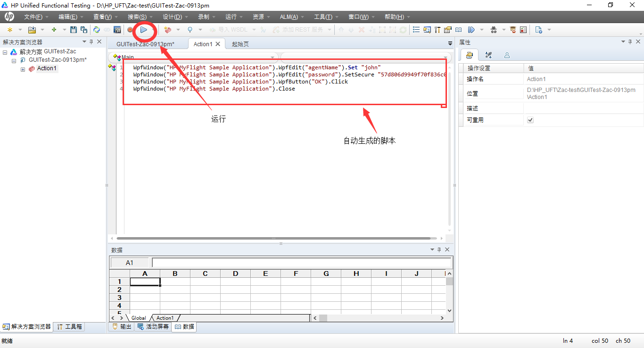Click the blue checkpoint pin icon

coord(190,30)
